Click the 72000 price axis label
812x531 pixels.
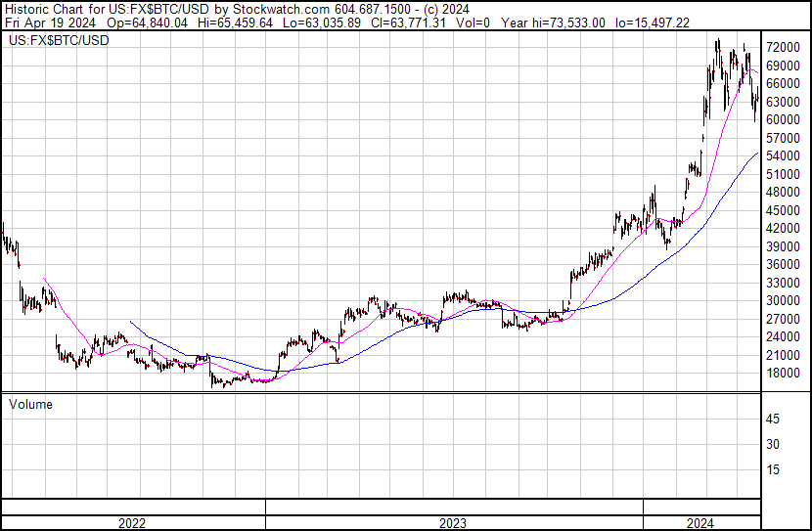coord(784,47)
